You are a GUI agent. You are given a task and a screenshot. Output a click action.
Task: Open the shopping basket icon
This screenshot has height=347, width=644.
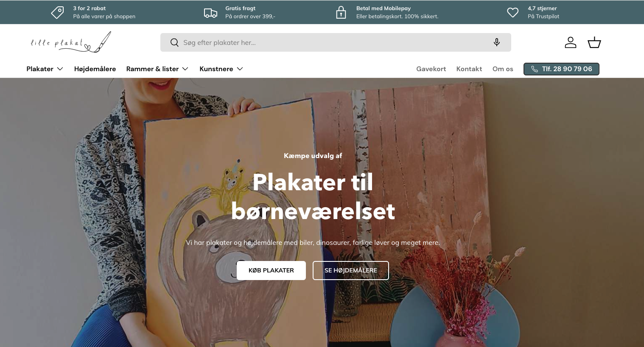[x=594, y=42]
